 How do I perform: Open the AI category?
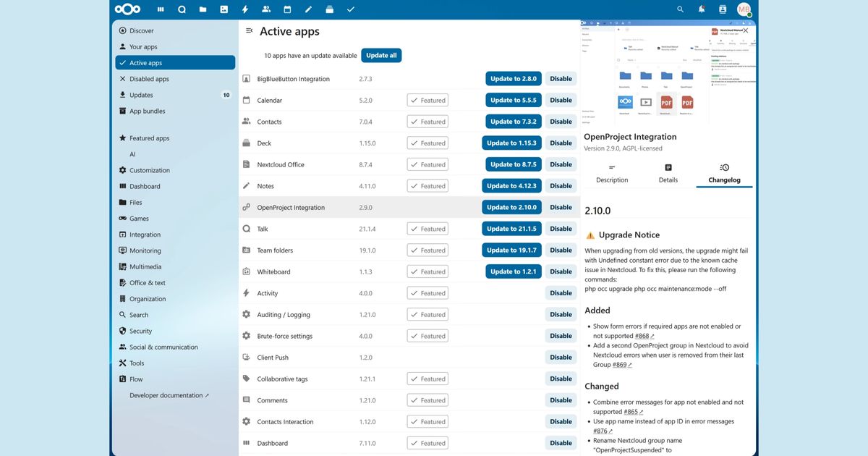pyautogui.click(x=175, y=154)
